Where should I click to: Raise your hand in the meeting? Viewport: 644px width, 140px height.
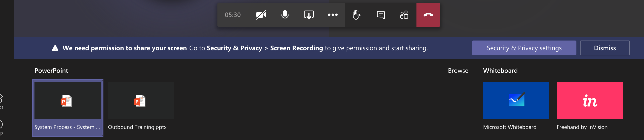(356, 15)
